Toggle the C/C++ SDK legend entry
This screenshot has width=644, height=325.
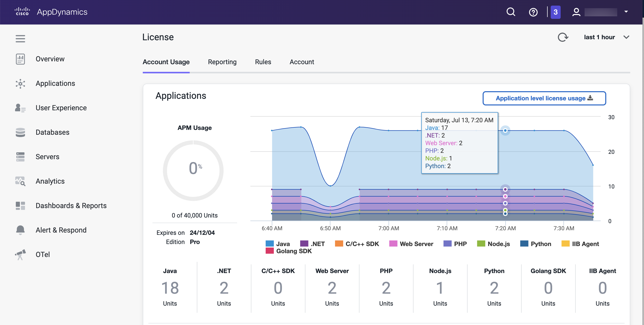coord(357,244)
